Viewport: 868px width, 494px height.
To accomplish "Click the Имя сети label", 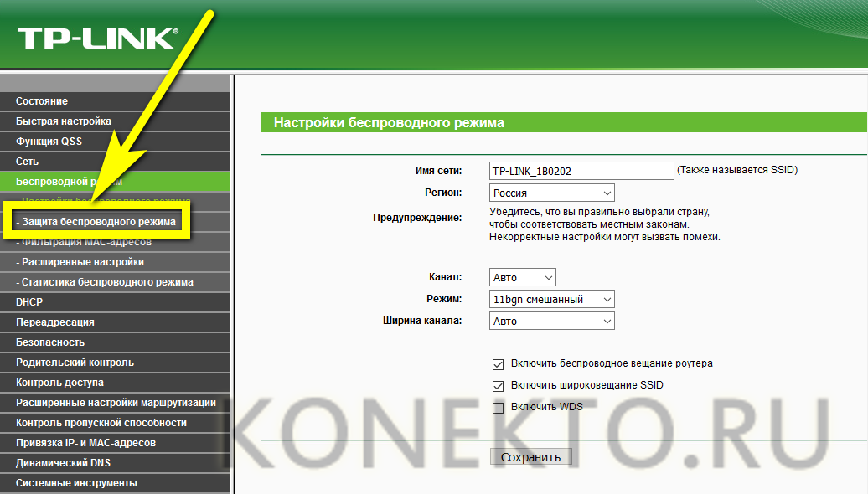I will (x=438, y=171).
